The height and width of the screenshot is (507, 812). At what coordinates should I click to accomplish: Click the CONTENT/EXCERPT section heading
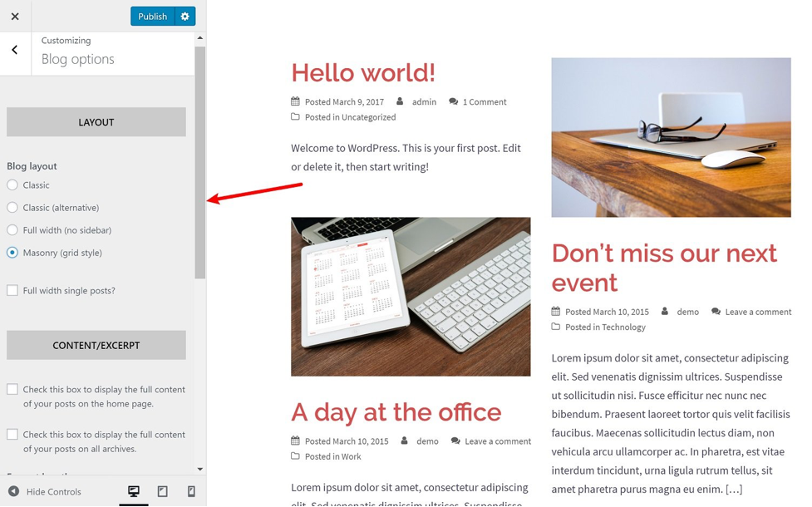[x=96, y=346]
